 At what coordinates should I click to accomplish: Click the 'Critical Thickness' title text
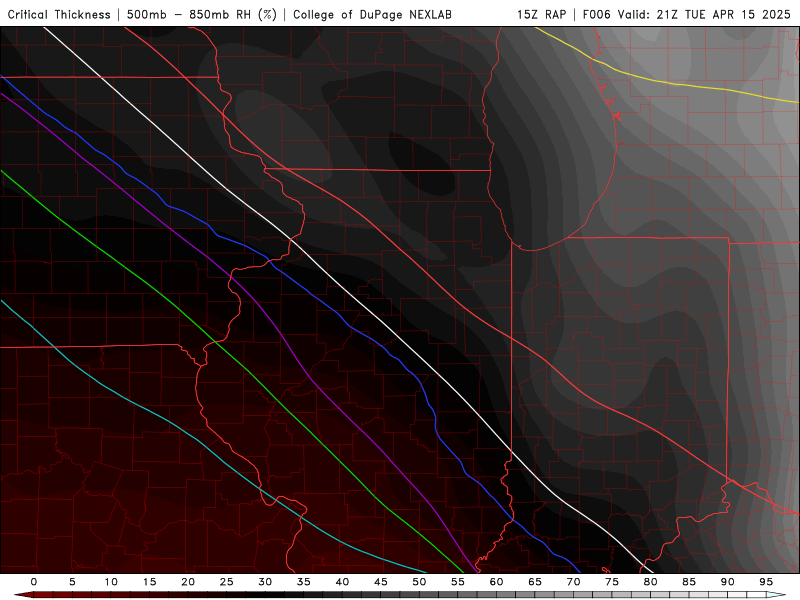pyautogui.click(x=59, y=14)
